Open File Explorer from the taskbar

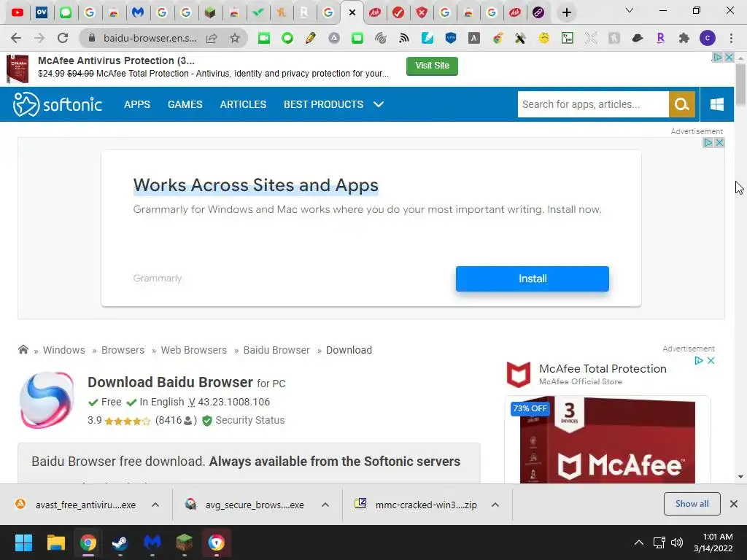pos(55,542)
